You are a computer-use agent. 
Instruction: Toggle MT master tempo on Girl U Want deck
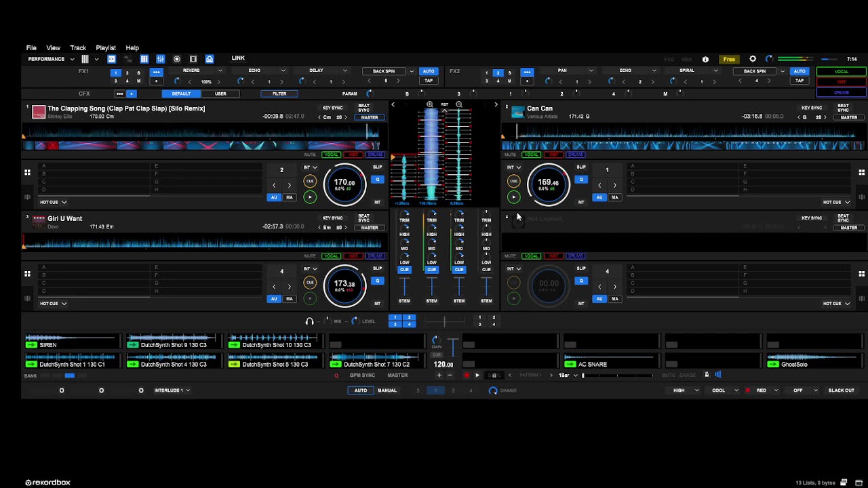pyautogui.click(x=378, y=304)
